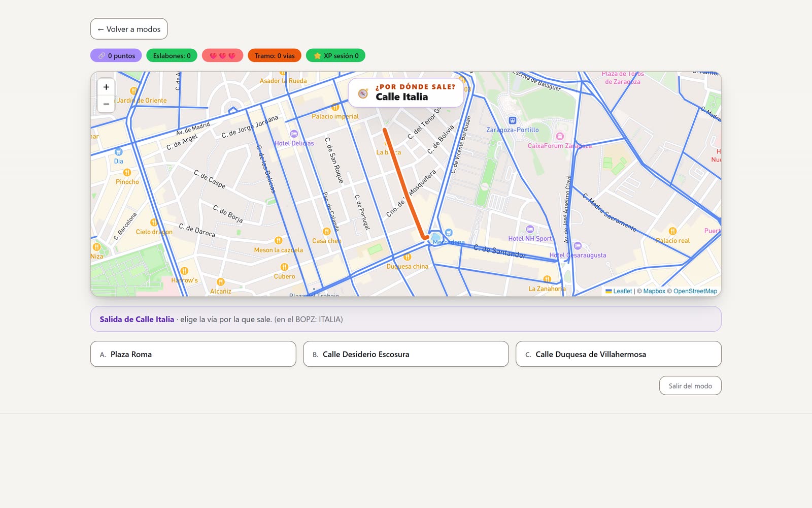Screen dimensions: 812x508
Task: Click Salir del modo button
Action: 690,386
